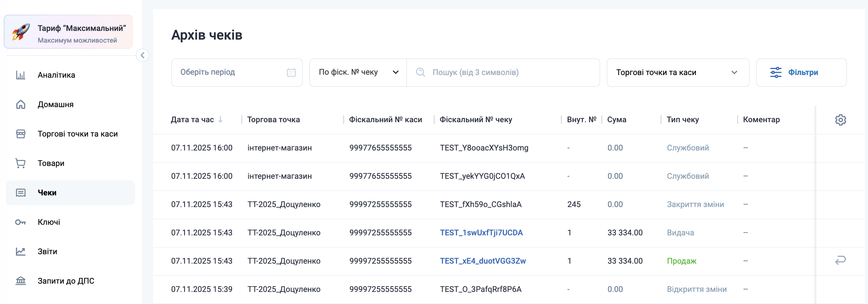Click the Товари shopping cart icon
Viewport: 868px width, 304px height.
pyautogui.click(x=21, y=163)
